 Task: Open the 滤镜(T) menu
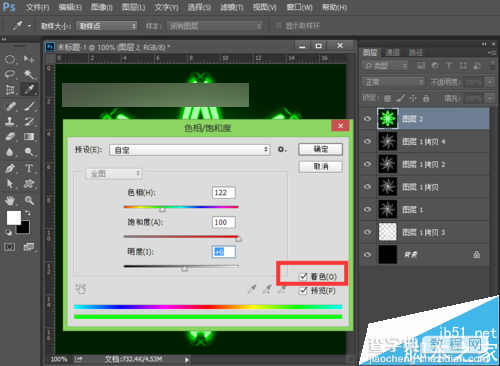(x=231, y=7)
